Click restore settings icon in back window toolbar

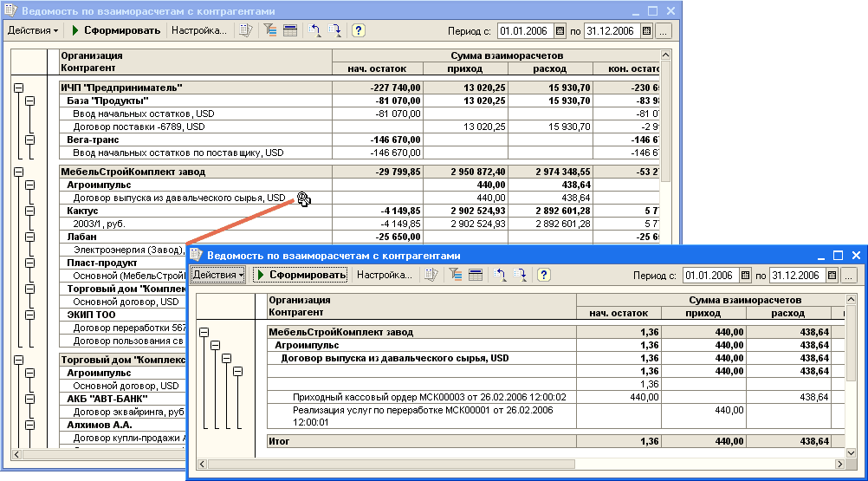pyautogui.click(x=314, y=30)
